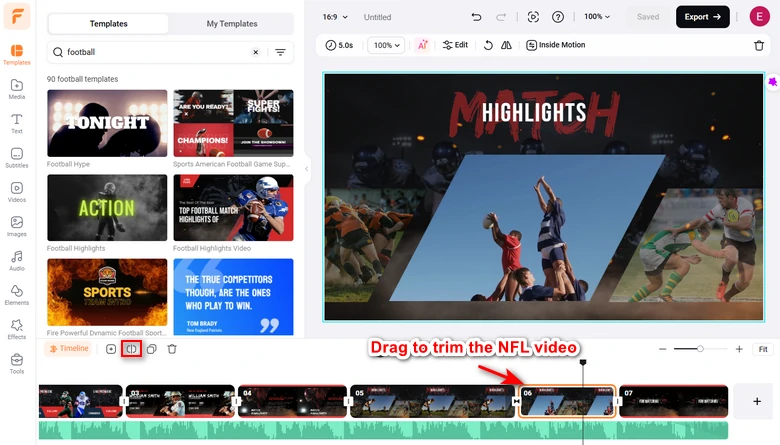Select scene 06 in the timeline
The width and height of the screenshot is (780, 445).
click(x=567, y=401)
